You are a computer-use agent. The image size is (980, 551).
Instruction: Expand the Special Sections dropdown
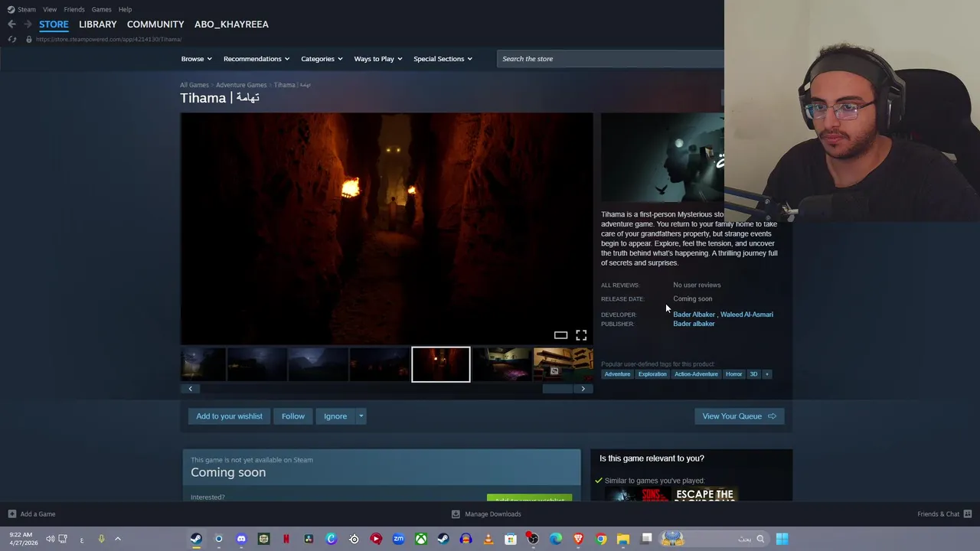coord(443,59)
